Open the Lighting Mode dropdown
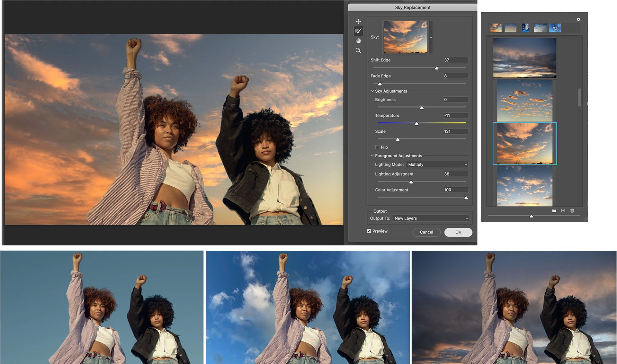Image resolution: width=617 pixels, height=364 pixels. point(436,164)
